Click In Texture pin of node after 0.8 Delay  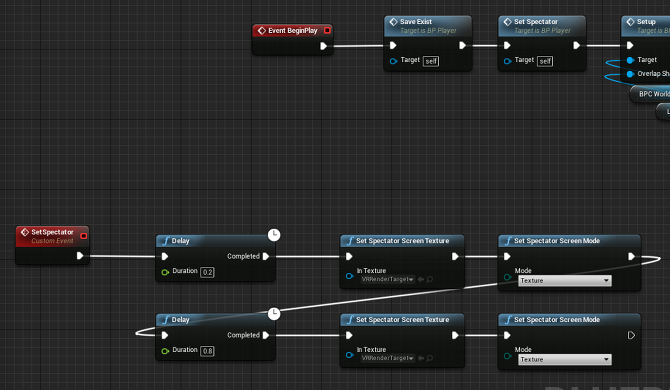pyautogui.click(x=349, y=355)
